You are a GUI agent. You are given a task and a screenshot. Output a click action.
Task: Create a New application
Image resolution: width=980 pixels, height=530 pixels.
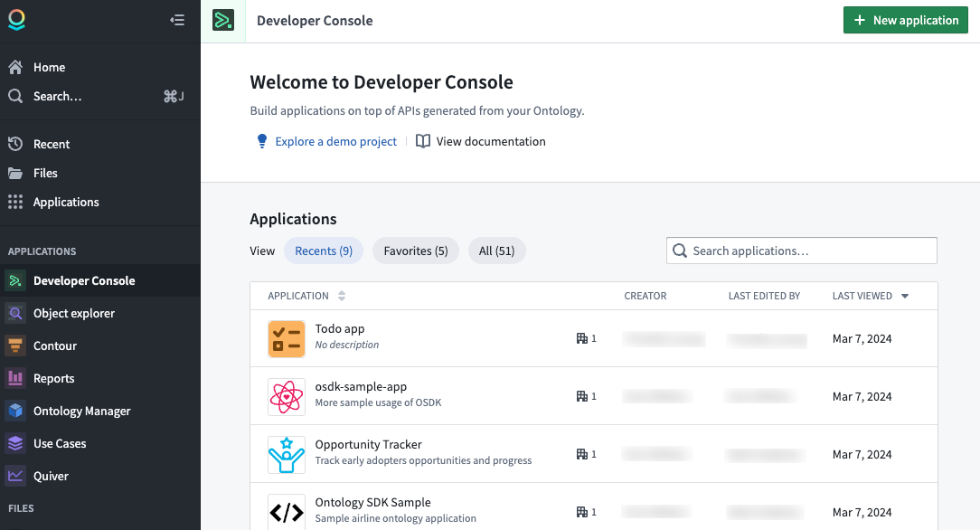click(x=905, y=19)
